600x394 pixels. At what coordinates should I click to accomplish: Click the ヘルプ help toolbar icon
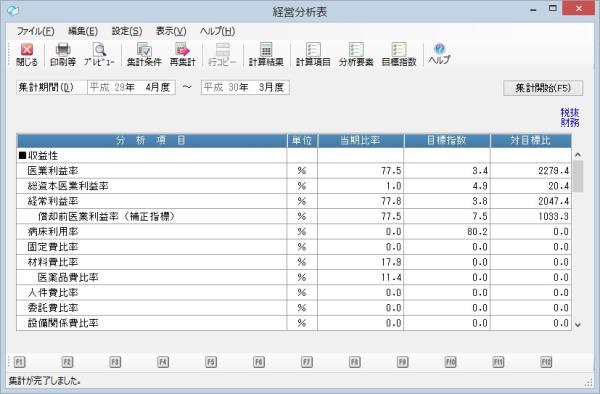click(x=439, y=54)
